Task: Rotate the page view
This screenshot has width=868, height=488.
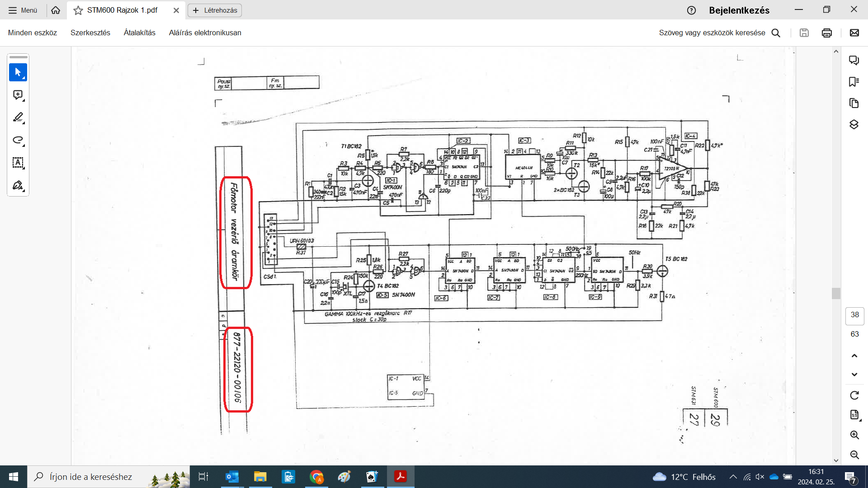Action: click(854, 395)
